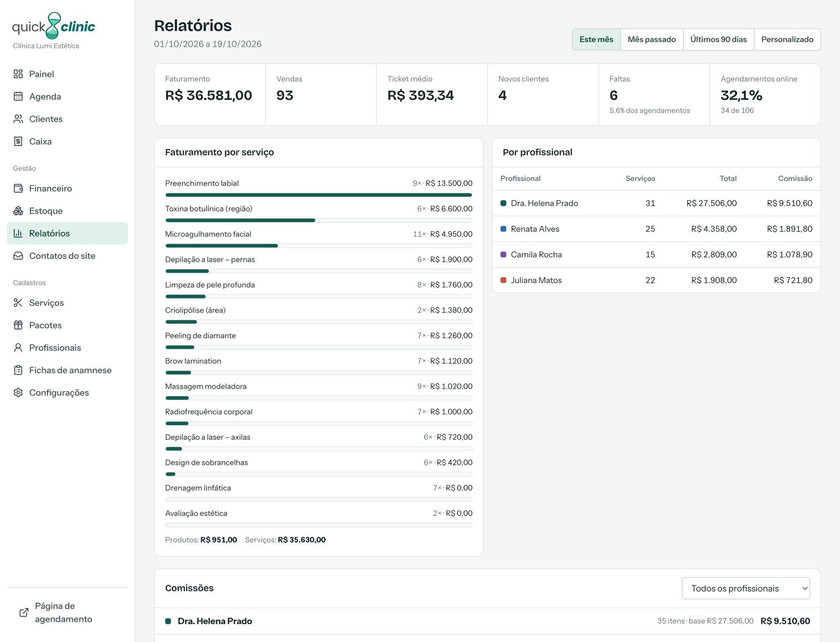Click the Agenda calendar icon
Screen dimensions: 840x642
[x=18, y=96]
